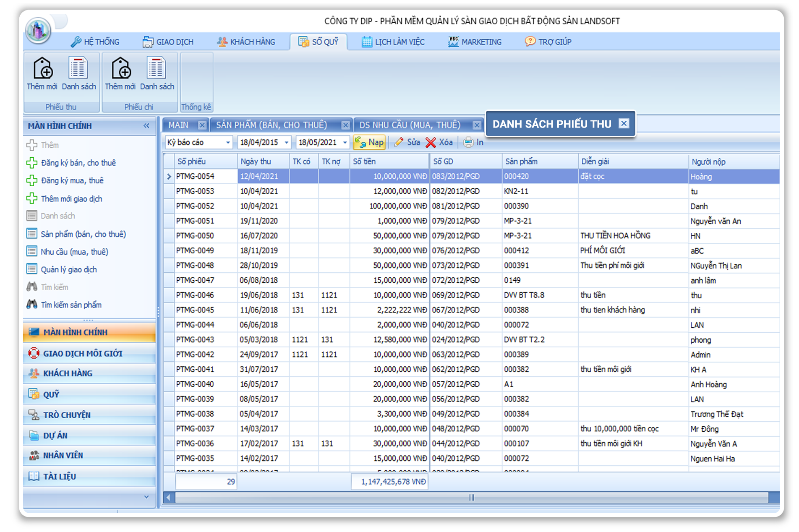This screenshot has width=799, height=532.
Task: Click Đăng ký bán, cho thuê link
Action: pos(78,163)
